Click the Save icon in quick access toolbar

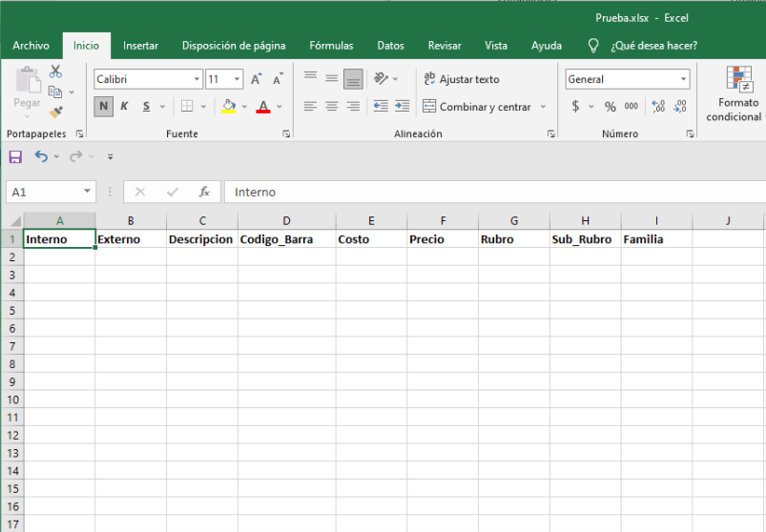click(x=15, y=156)
